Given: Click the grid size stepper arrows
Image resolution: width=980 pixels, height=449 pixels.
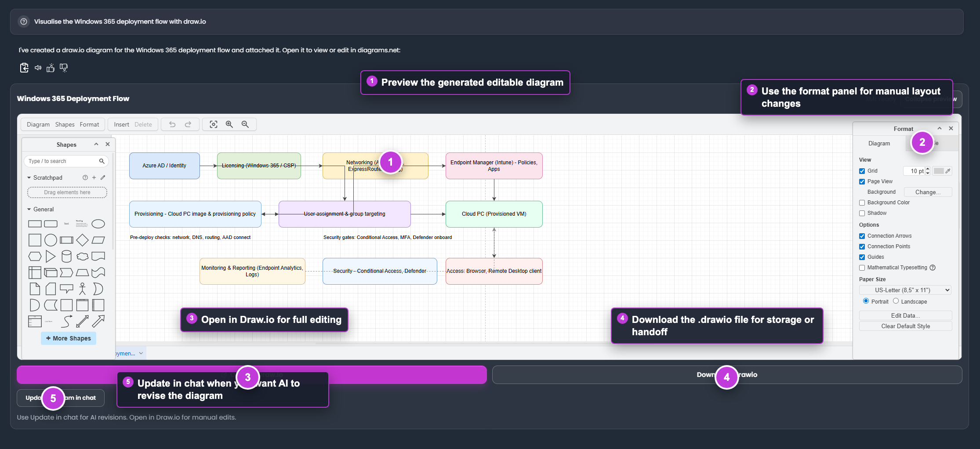Looking at the screenshot, I should [928, 171].
